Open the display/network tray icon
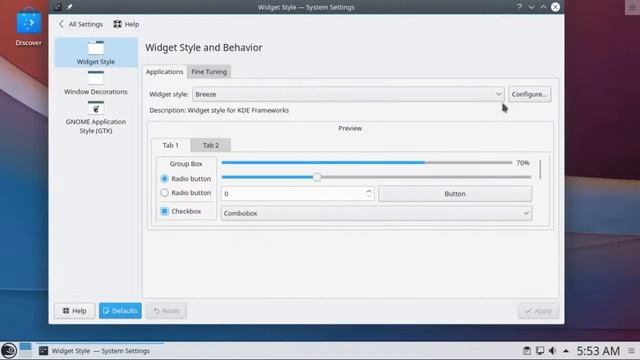The image size is (640, 360). [x=540, y=351]
